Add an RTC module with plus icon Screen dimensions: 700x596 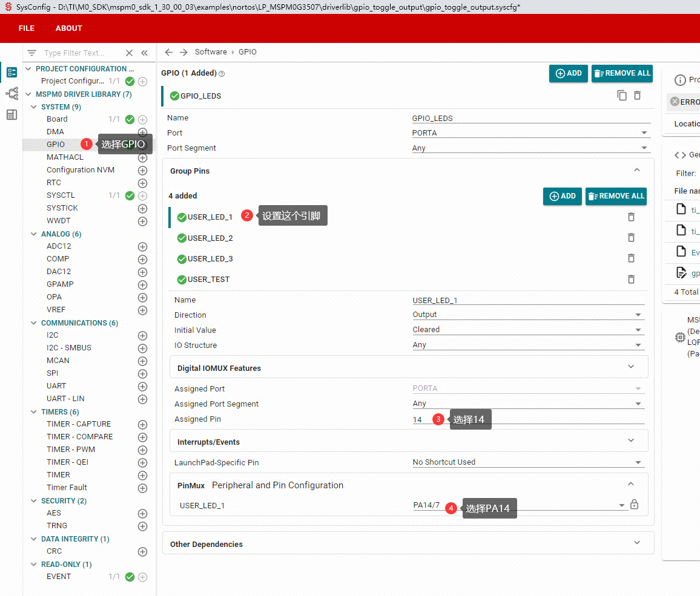142,183
